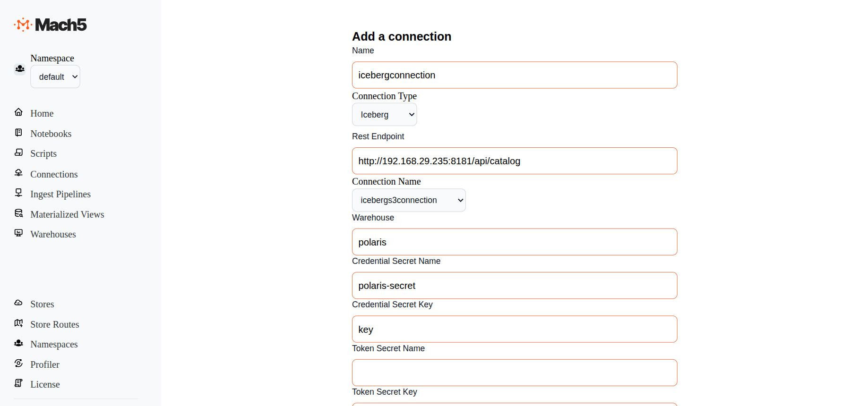Click the empty Token Secret Name field
Viewport: 868px width, 406px height.
tap(514, 372)
